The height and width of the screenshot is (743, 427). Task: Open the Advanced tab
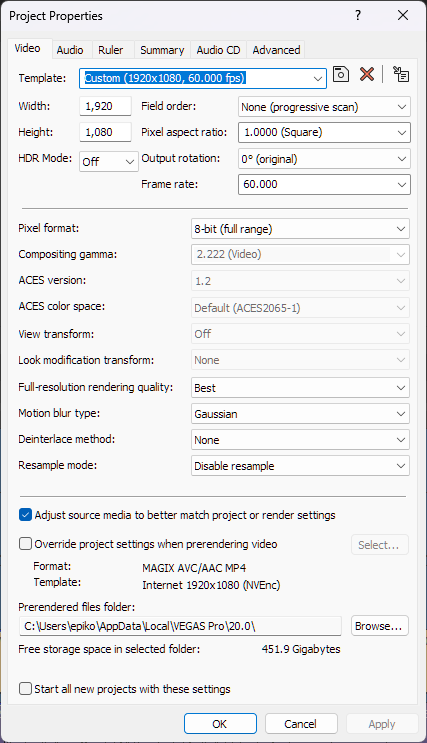tap(276, 50)
